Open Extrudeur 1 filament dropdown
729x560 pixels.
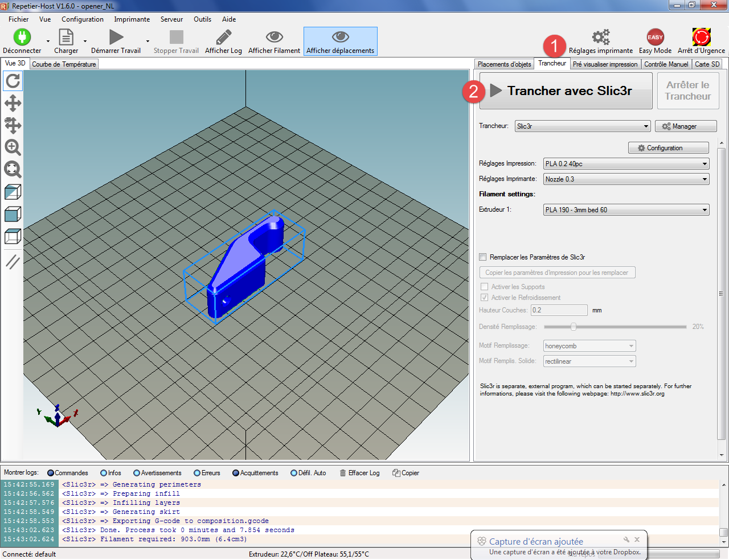(x=626, y=210)
